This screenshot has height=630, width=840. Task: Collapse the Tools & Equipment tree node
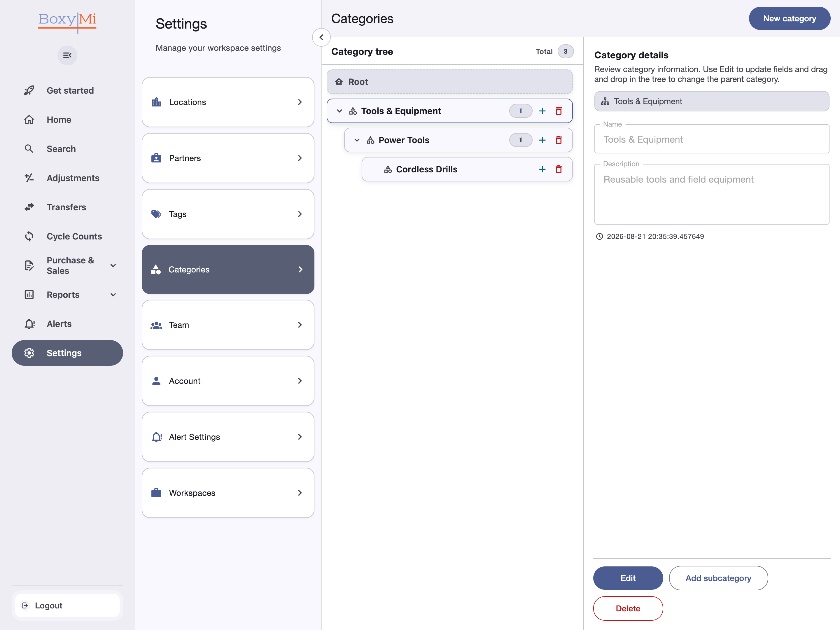click(339, 111)
